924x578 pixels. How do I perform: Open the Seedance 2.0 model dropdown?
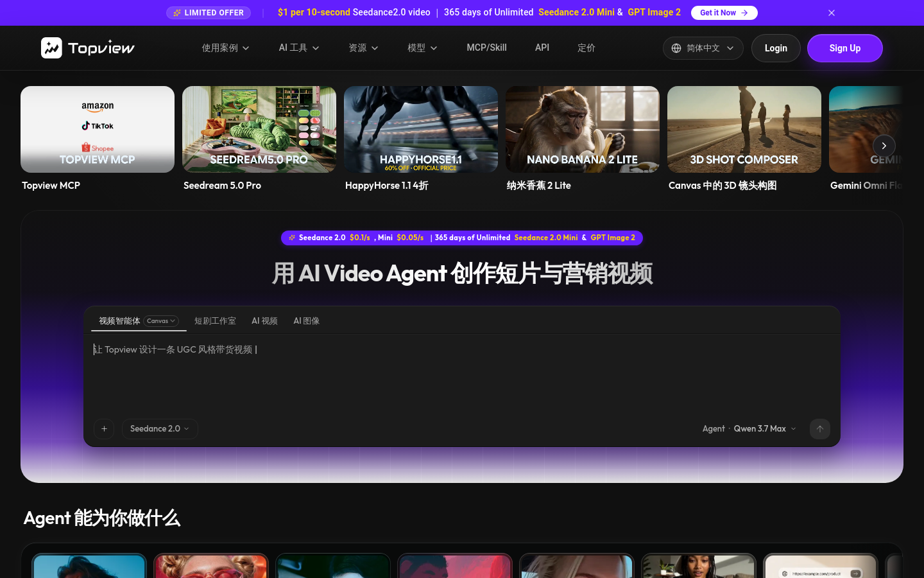(160, 429)
